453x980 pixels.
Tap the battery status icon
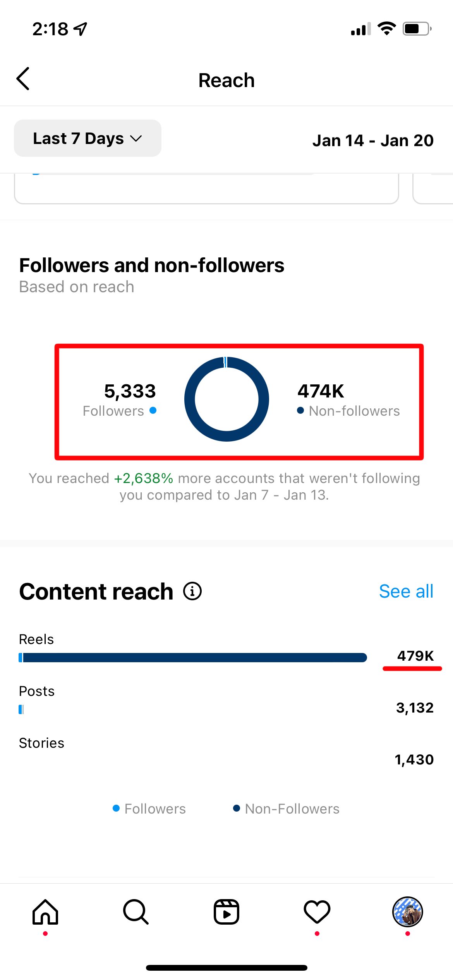point(417,29)
